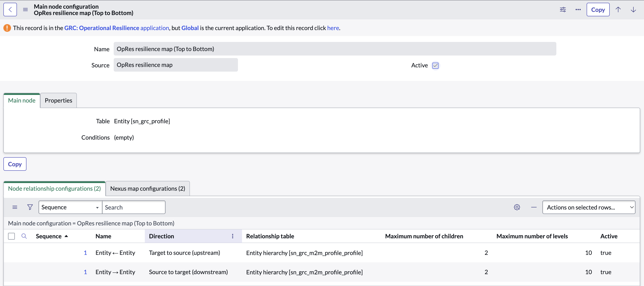The image size is (644, 286).
Task: Click the 'Entity → Entity' name cell
Action: [115, 272]
